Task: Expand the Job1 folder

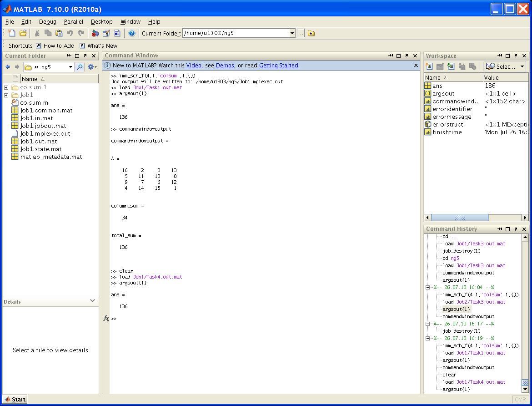Action: [6, 95]
